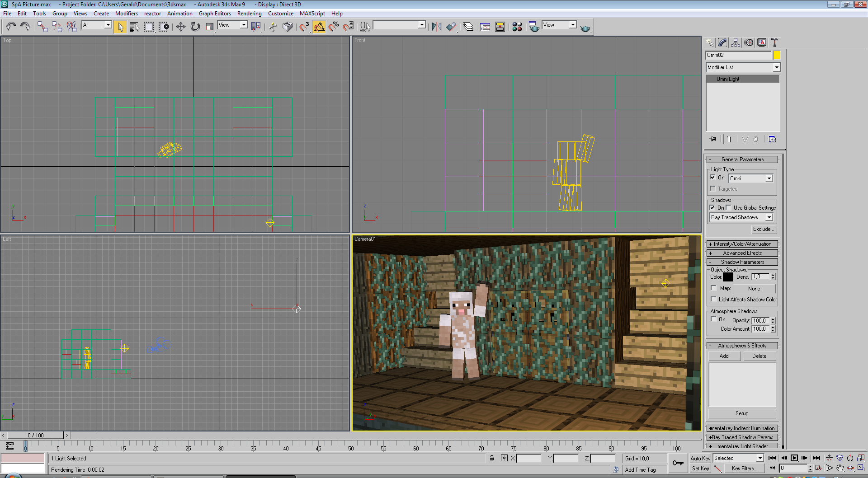Expand the Intensity/Color/Attenuation rollout
The image size is (868, 478).
point(742,244)
